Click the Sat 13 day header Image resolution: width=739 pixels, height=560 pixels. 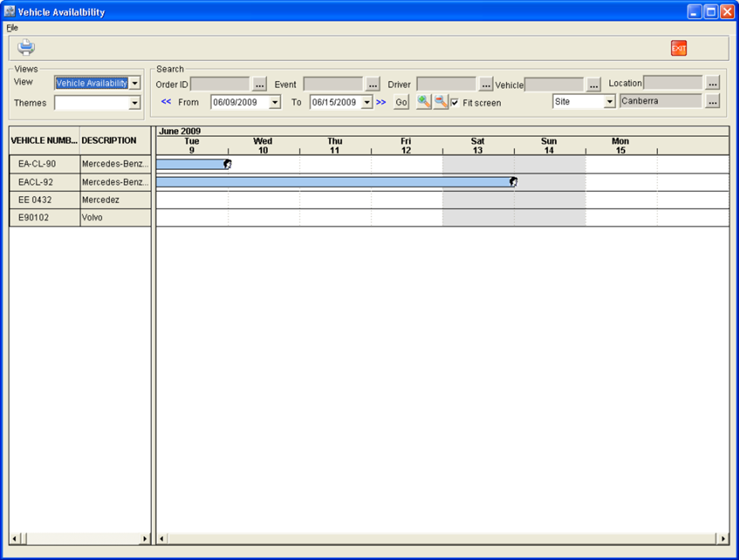tap(478, 145)
